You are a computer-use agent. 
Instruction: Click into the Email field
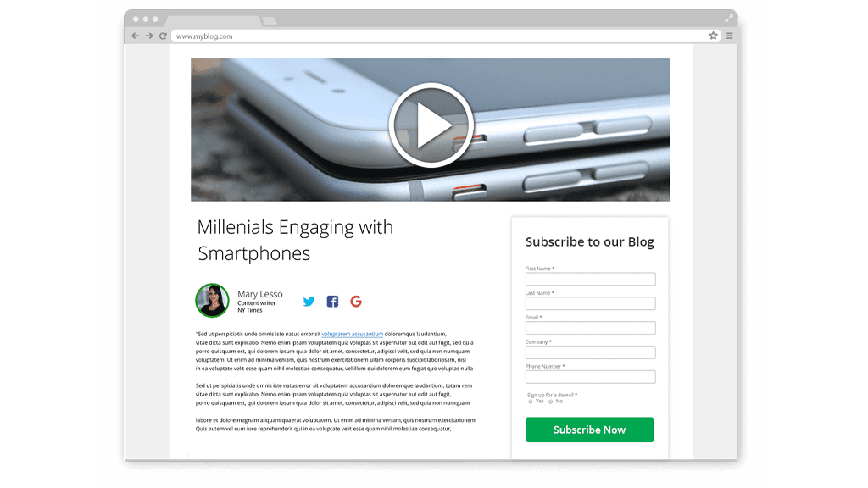tap(591, 328)
